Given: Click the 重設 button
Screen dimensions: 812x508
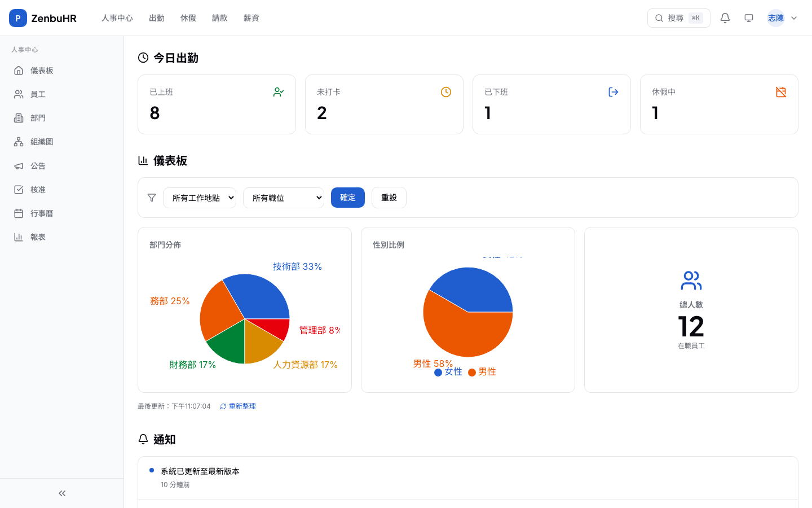Looking at the screenshot, I should (389, 198).
